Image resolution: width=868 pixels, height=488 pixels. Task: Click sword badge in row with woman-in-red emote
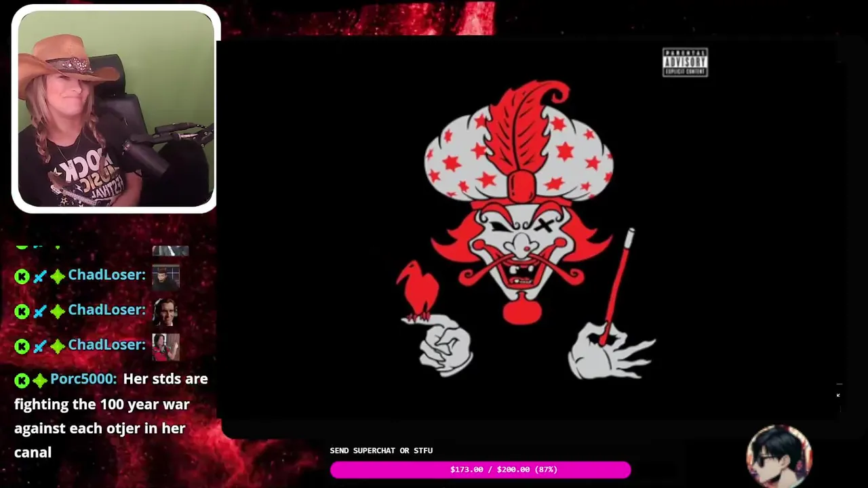tap(40, 346)
